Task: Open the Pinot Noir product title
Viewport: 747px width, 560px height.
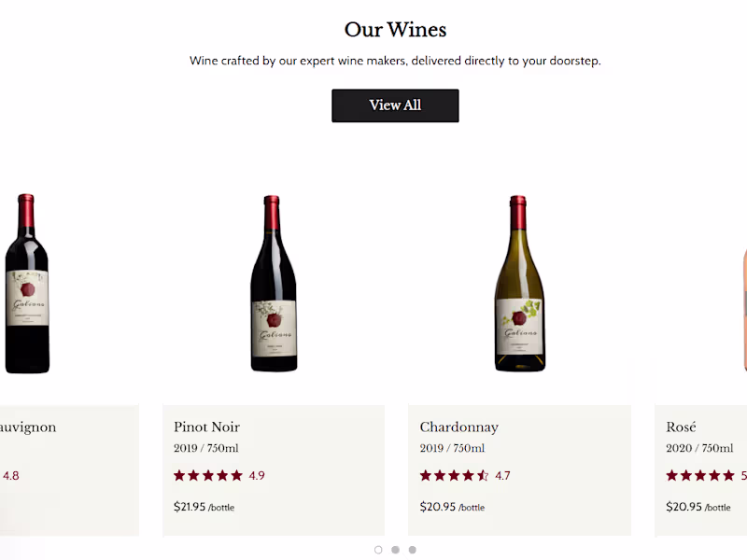Action: click(x=206, y=427)
